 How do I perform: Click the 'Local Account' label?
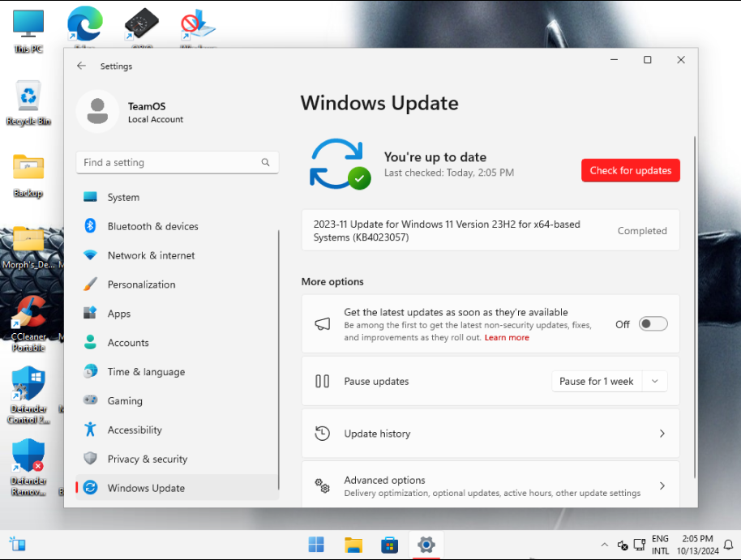pyautogui.click(x=156, y=120)
